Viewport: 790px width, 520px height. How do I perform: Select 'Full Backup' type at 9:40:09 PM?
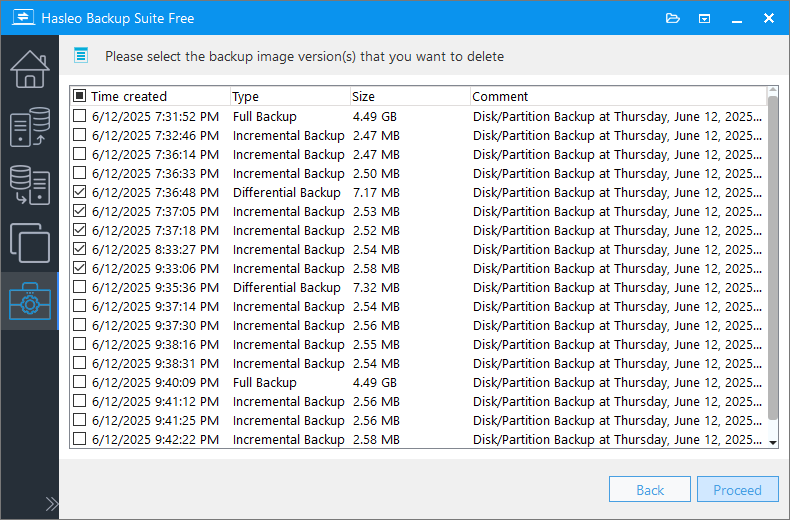pyautogui.click(x=265, y=382)
